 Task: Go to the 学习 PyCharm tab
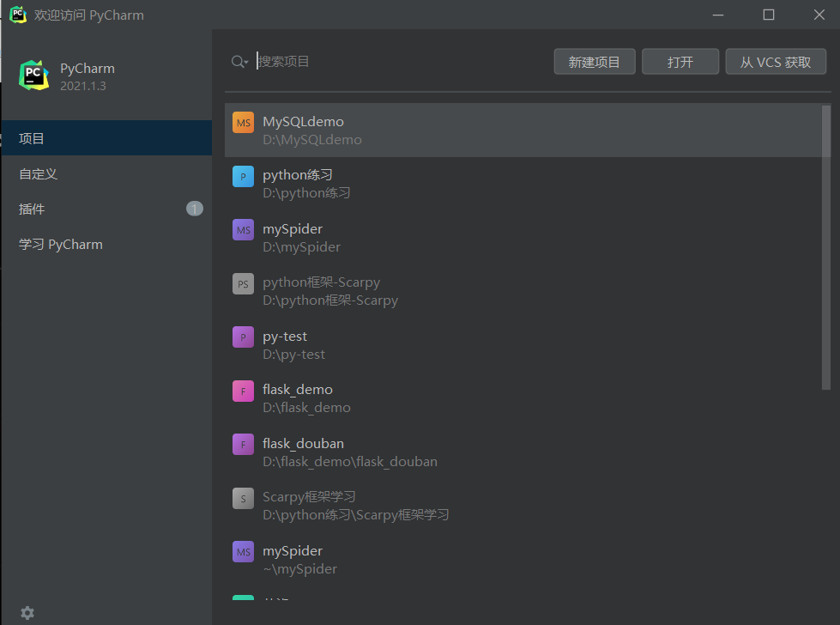(x=106, y=245)
